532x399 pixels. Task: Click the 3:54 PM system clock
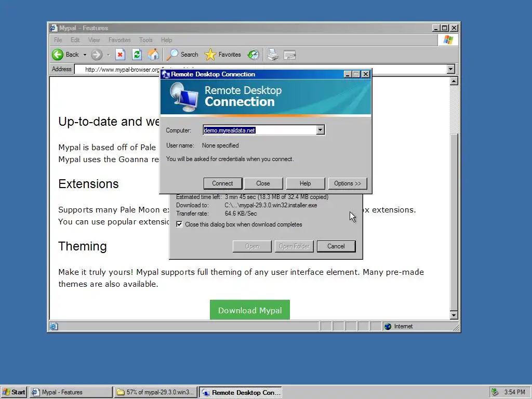pos(514,392)
